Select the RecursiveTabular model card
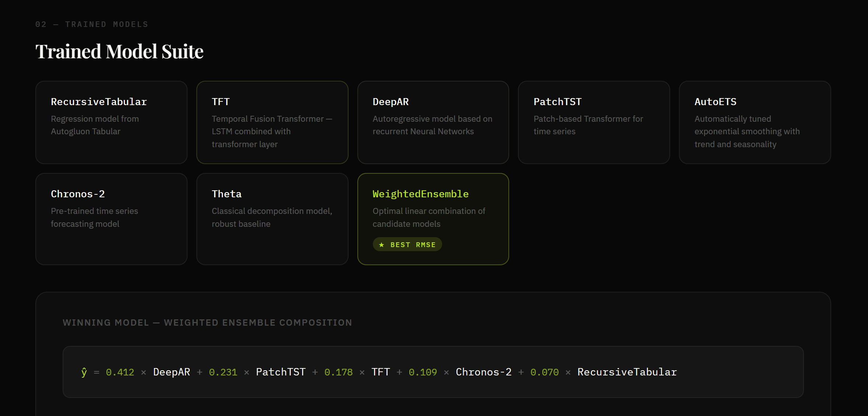868x416 pixels. [111, 122]
